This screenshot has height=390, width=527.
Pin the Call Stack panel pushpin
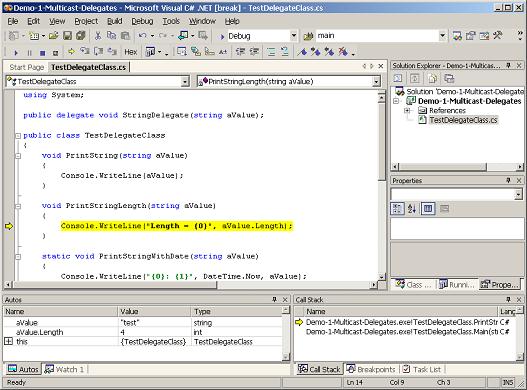pos(509,299)
